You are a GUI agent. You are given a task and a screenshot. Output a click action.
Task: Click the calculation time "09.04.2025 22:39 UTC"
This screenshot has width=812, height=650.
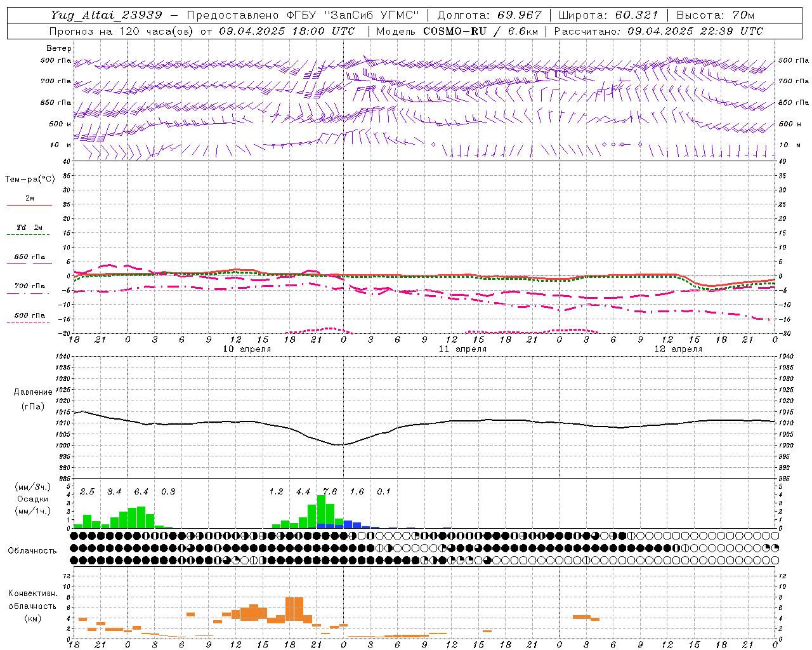coord(695,31)
